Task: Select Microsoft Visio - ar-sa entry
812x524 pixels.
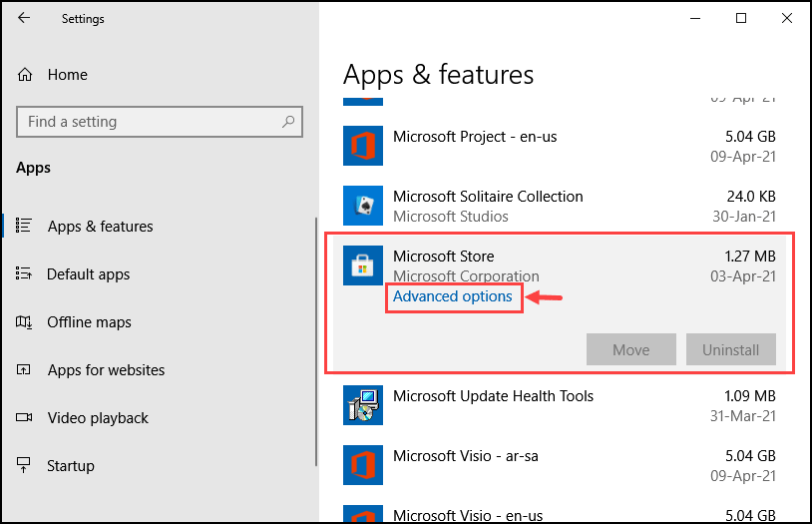Action: pos(560,465)
